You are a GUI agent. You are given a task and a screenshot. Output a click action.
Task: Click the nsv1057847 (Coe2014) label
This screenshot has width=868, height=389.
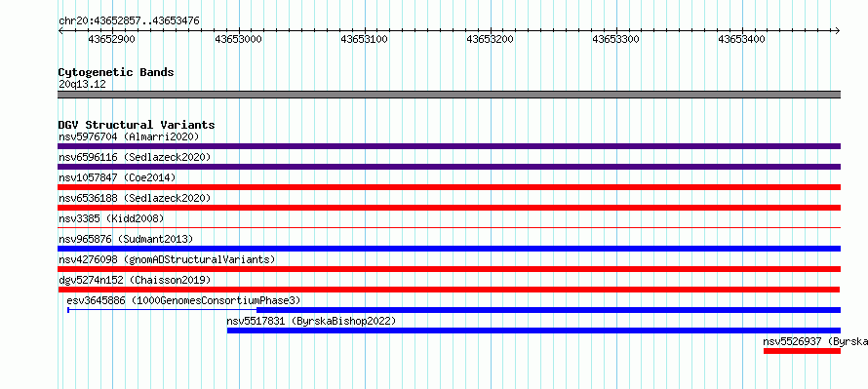117,177
